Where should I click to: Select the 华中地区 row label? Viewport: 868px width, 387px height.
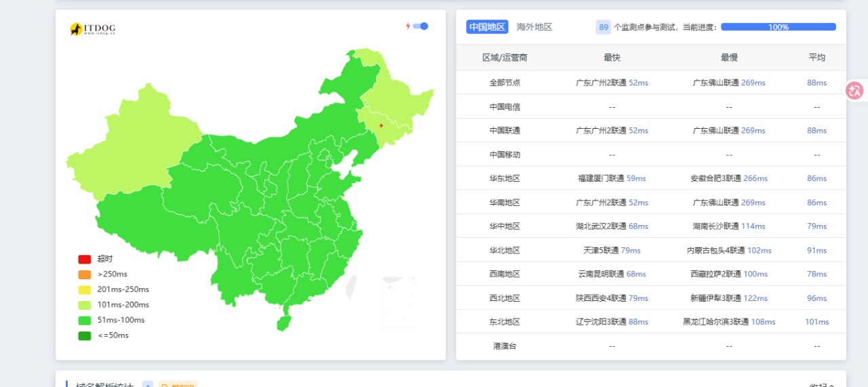(505, 226)
